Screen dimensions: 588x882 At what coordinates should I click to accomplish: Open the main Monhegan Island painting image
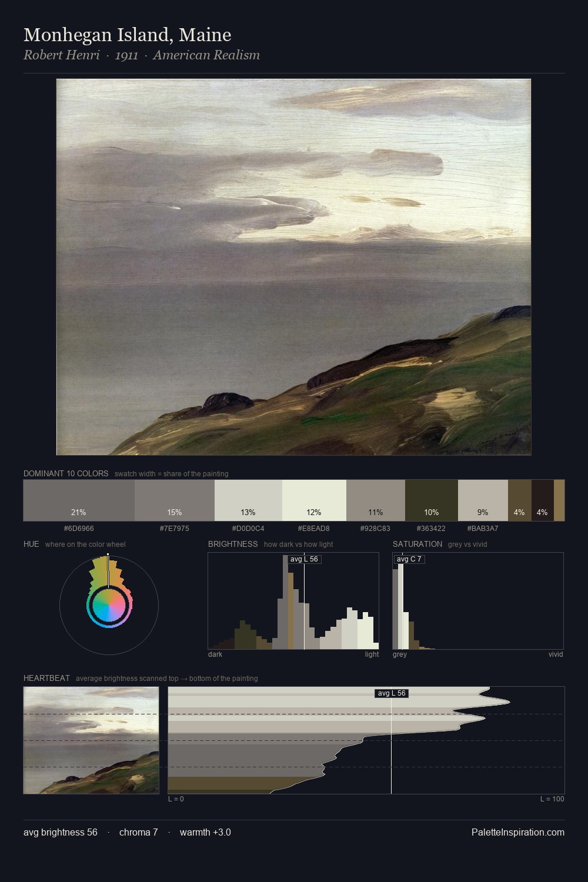point(294,267)
